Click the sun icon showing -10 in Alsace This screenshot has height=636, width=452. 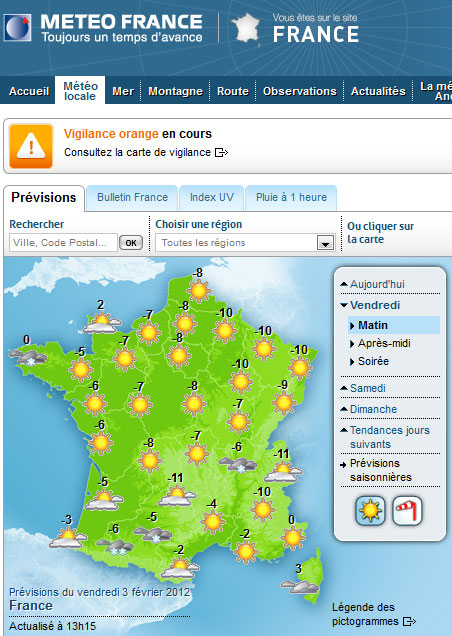(x=300, y=367)
